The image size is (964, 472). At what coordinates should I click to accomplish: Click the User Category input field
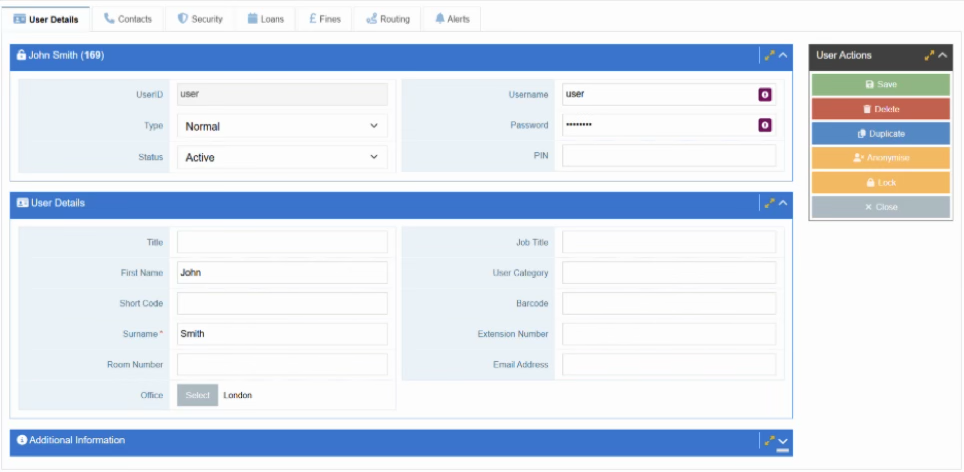tap(669, 273)
